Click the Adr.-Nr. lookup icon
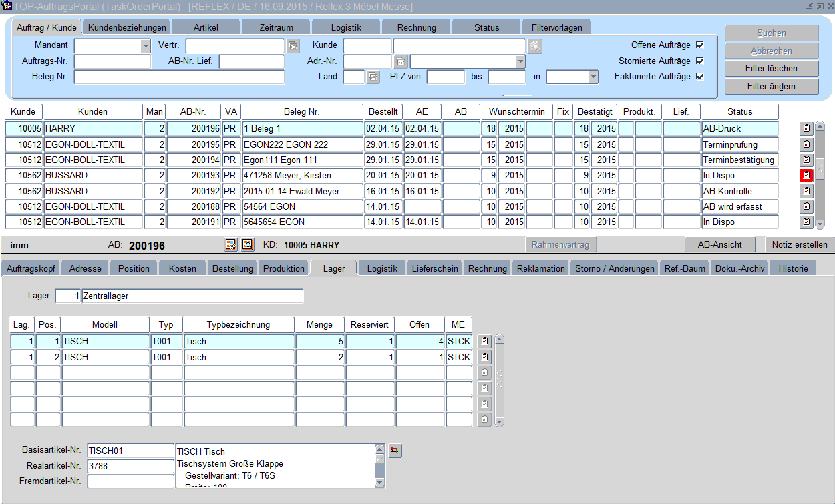Image resolution: width=835 pixels, height=504 pixels. (401, 62)
